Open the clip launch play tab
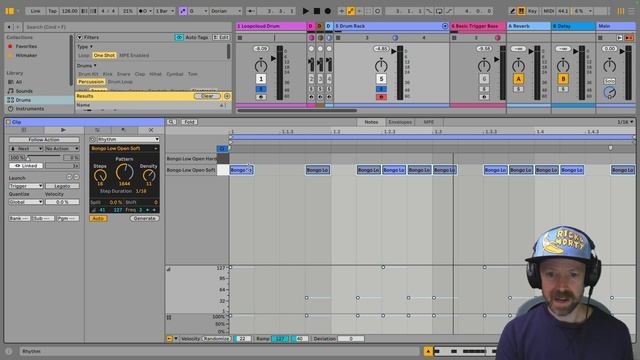The height and width of the screenshot is (360, 640). tap(63, 130)
